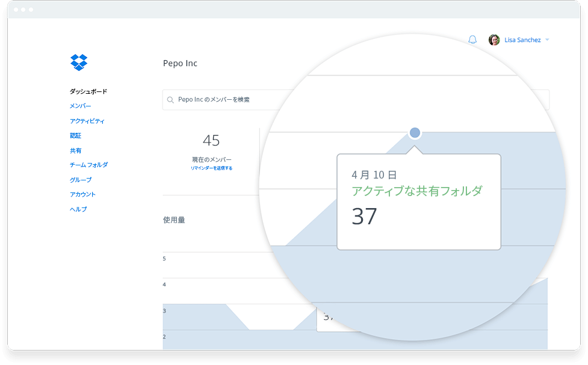This screenshot has width=588, height=365.
Task: Select チーム フォルダ in the sidebar
Action: coord(88,165)
